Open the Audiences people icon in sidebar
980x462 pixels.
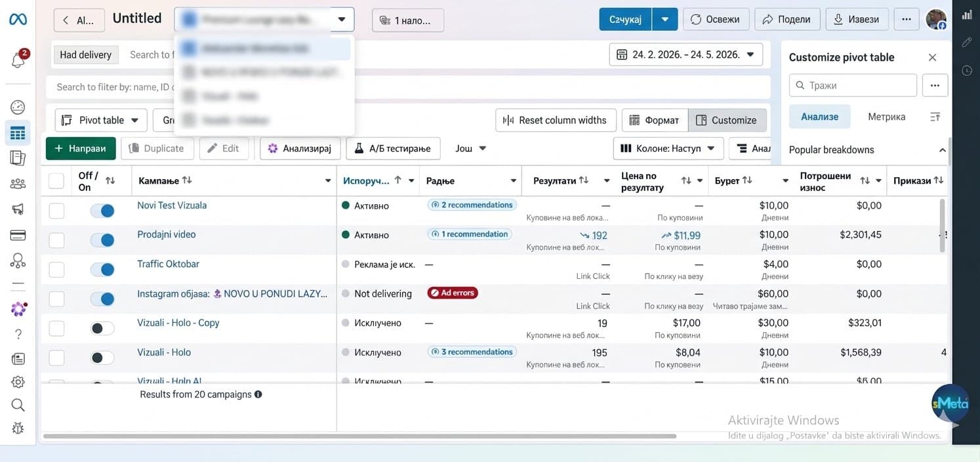pos(18,184)
